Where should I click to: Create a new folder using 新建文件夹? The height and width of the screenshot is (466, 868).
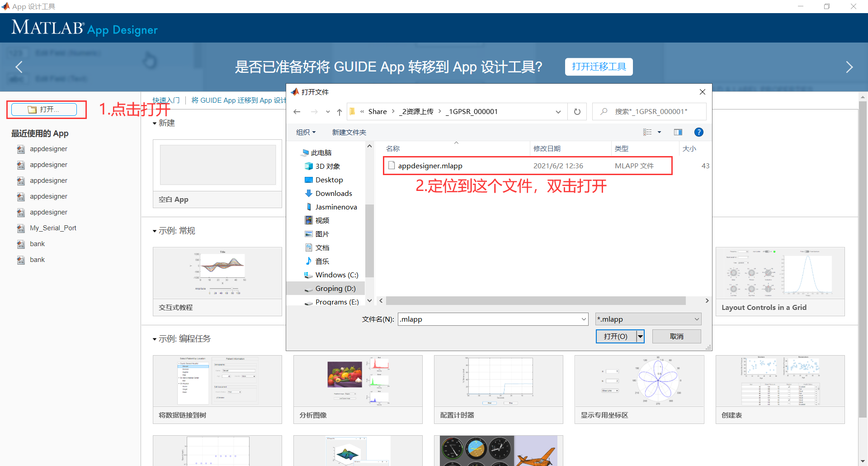[349, 132]
